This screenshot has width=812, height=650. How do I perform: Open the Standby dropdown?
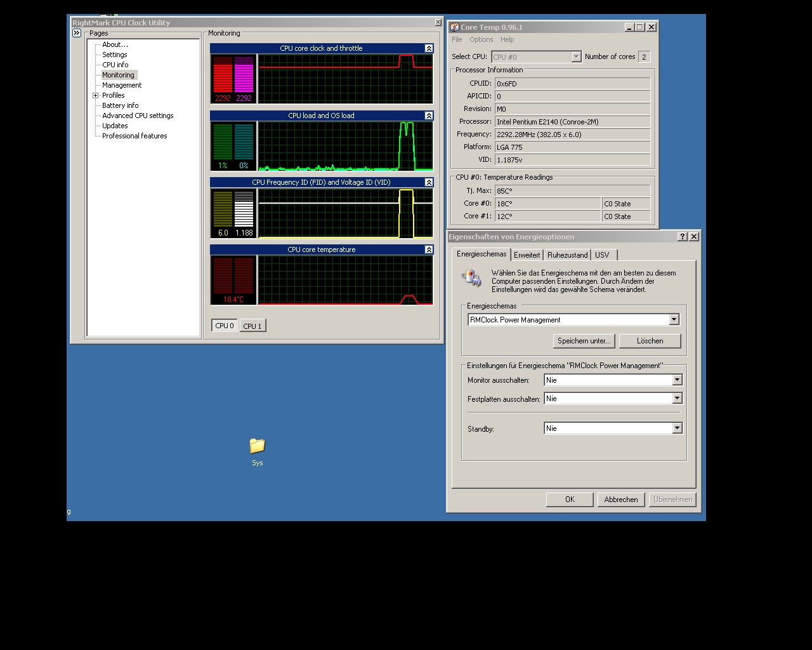coord(677,428)
